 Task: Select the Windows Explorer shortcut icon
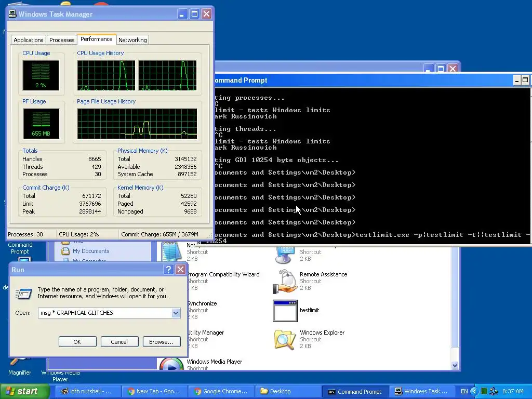(x=285, y=339)
